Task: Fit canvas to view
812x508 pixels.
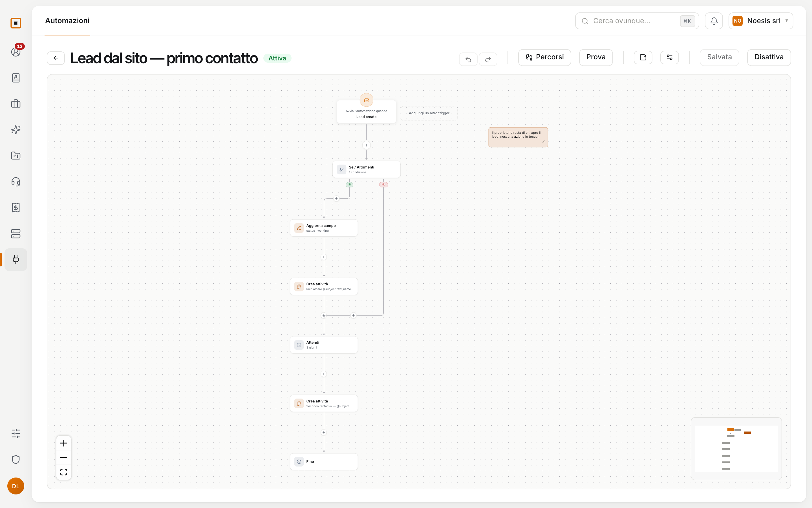Action: pos(64,472)
